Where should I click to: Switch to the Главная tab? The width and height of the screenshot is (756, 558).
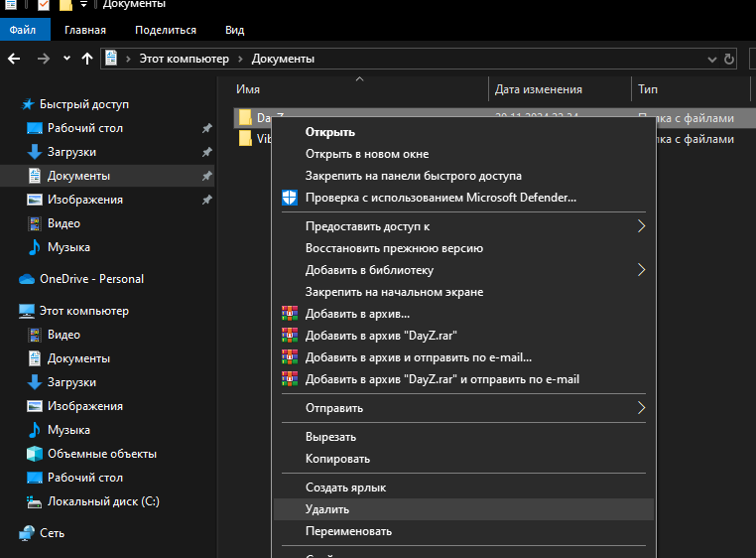85,30
